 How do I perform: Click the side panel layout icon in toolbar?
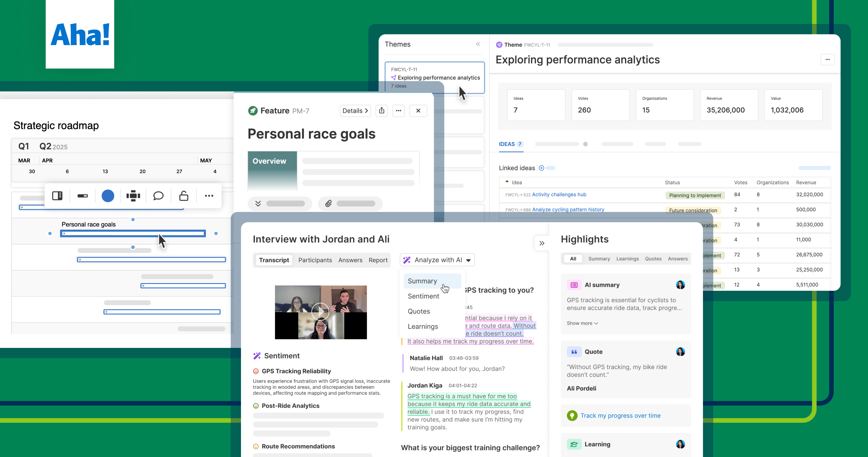pyautogui.click(x=57, y=196)
